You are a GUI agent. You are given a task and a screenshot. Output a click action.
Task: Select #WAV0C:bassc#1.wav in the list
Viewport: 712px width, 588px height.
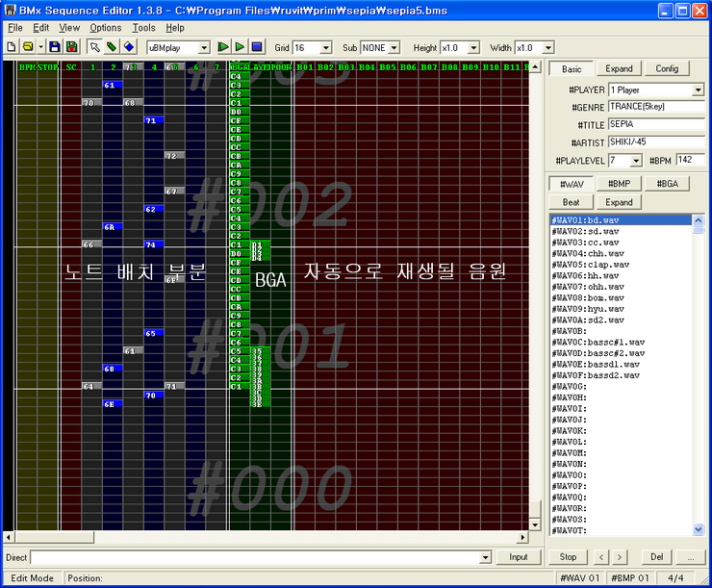coord(622,343)
